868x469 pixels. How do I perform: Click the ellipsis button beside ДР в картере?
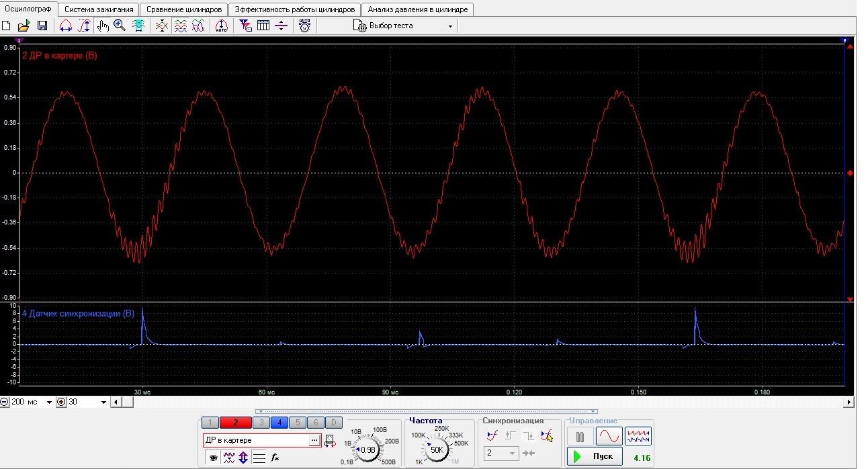point(314,440)
